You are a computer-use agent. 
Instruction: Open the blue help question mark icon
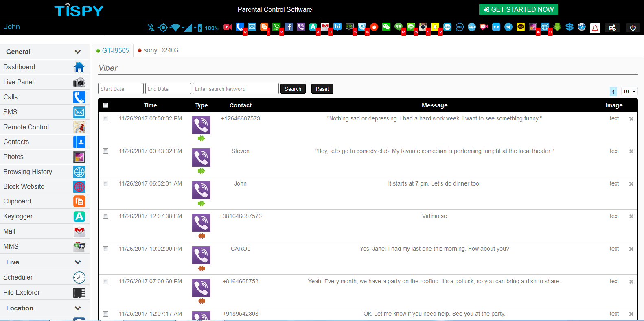582,27
